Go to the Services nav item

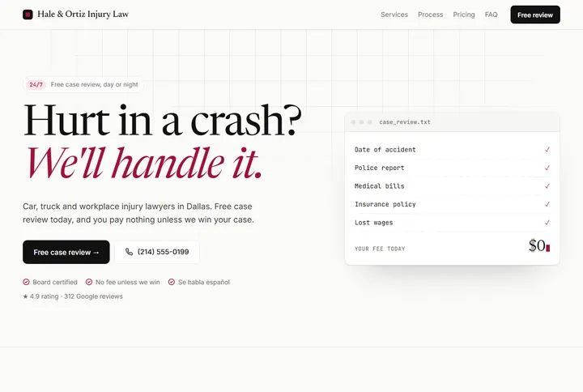[x=394, y=15]
